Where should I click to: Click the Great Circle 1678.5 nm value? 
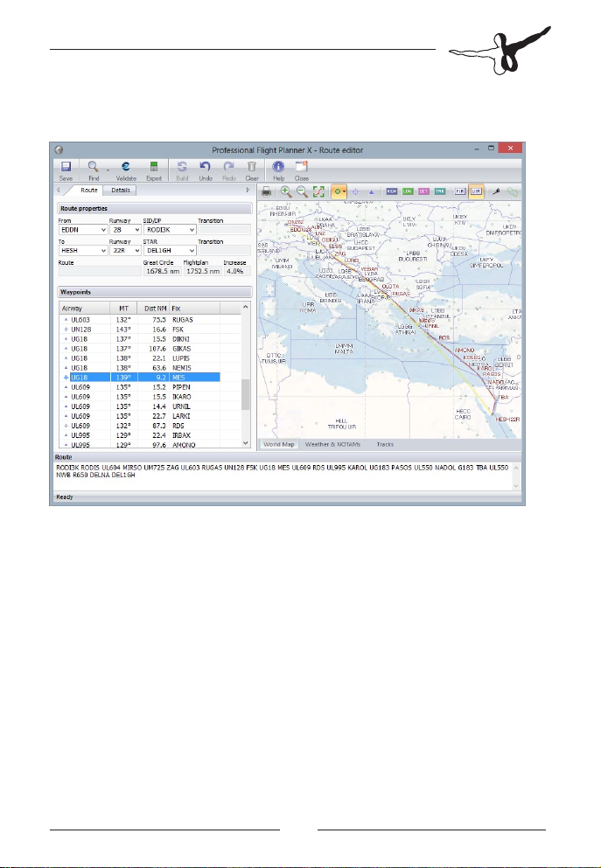click(x=162, y=271)
